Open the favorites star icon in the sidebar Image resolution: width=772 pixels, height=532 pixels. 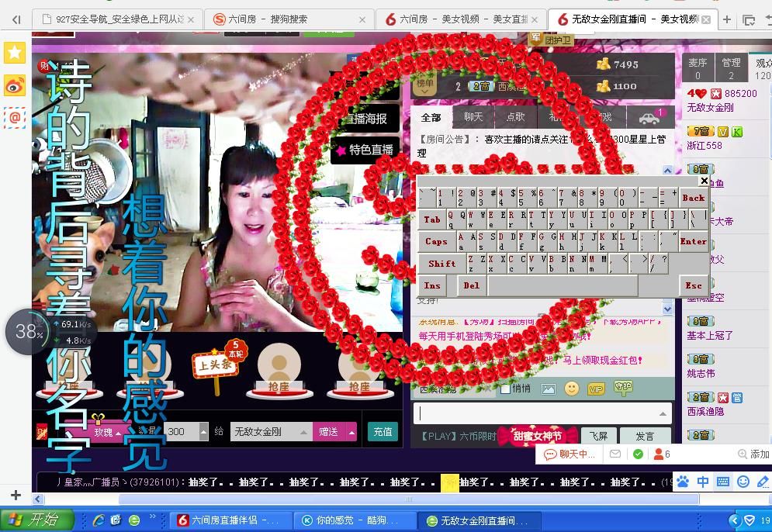tap(15, 53)
